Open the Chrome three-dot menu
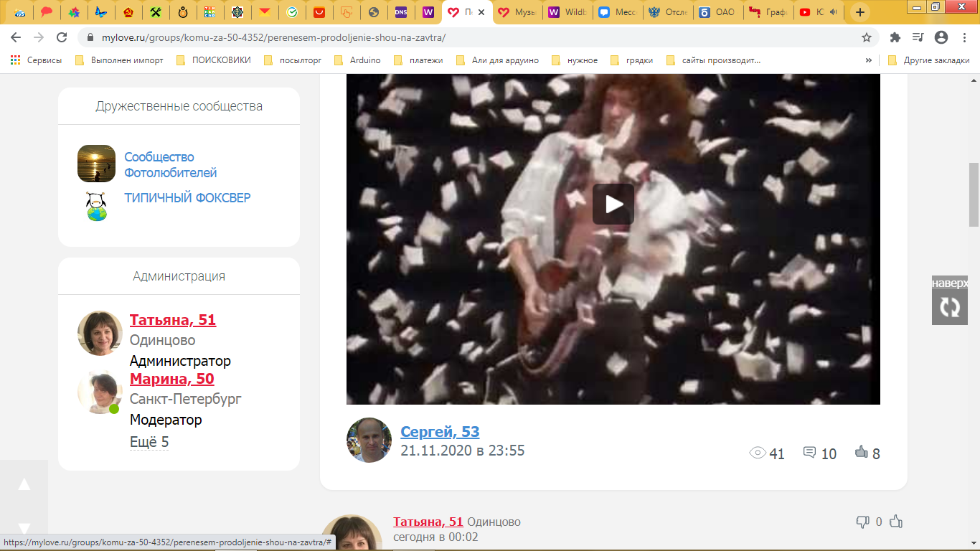The width and height of the screenshot is (980, 551). 963,37
